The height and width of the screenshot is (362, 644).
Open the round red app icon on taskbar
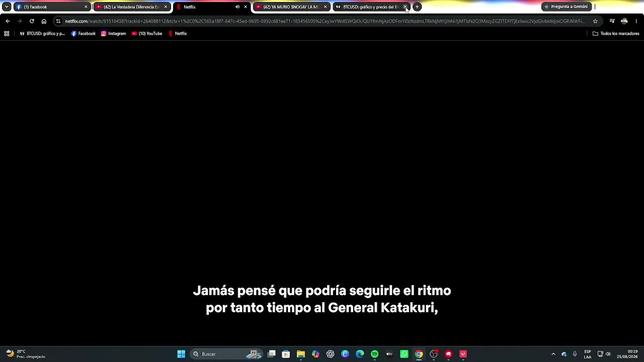point(448,354)
